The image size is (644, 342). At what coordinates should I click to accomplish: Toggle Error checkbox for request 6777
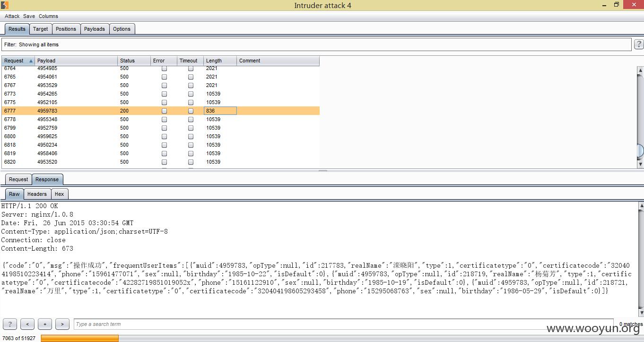click(x=164, y=111)
